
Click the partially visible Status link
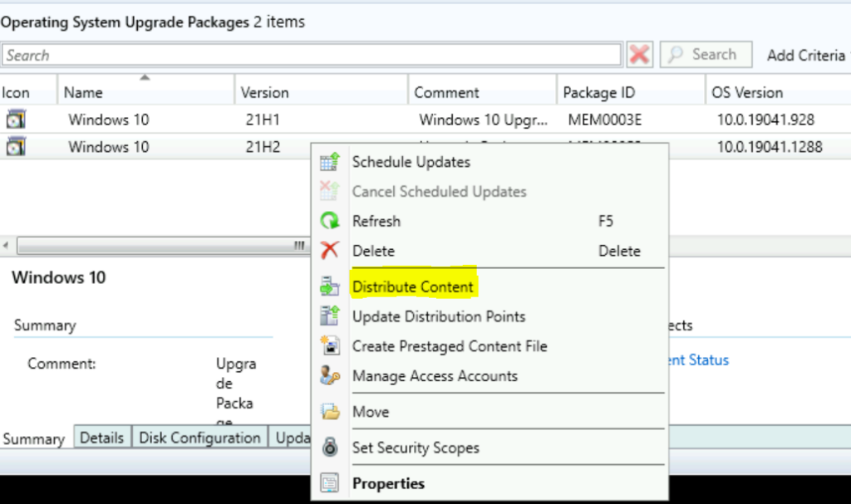(x=699, y=360)
